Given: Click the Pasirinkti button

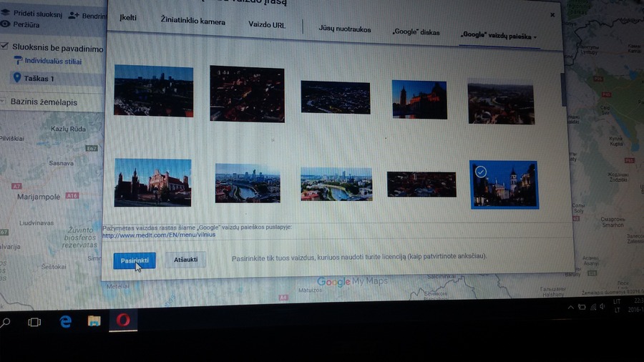Looking at the screenshot, I should 135,260.
